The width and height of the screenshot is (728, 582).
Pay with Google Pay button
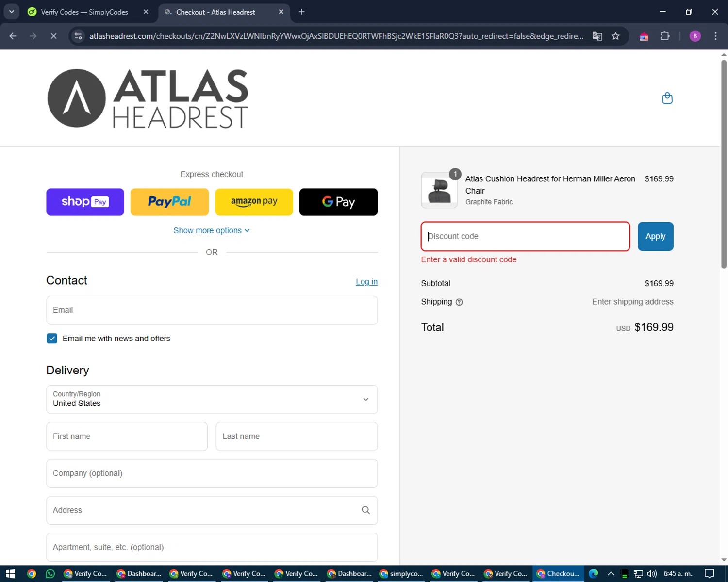pyautogui.click(x=338, y=202)
